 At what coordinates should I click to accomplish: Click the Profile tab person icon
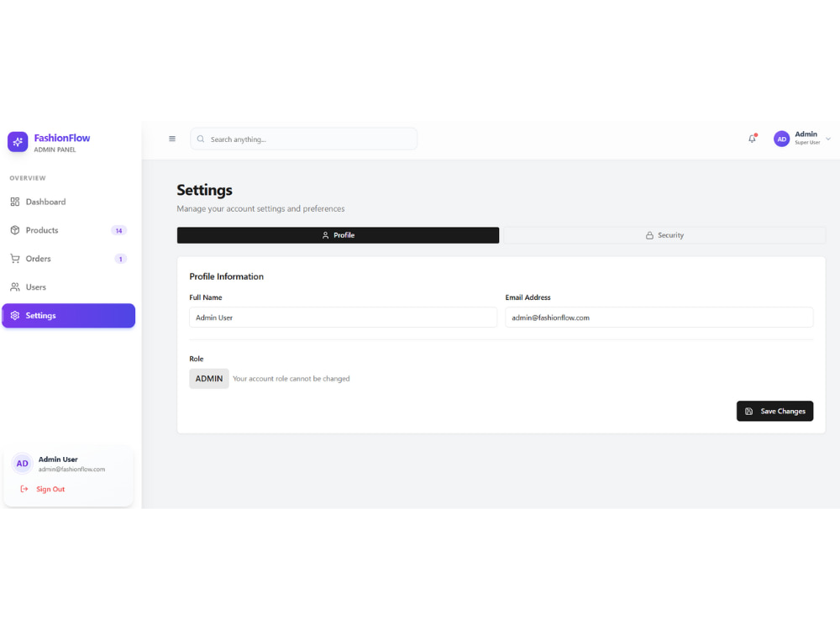pyautogui.click(x=325, y=235)
